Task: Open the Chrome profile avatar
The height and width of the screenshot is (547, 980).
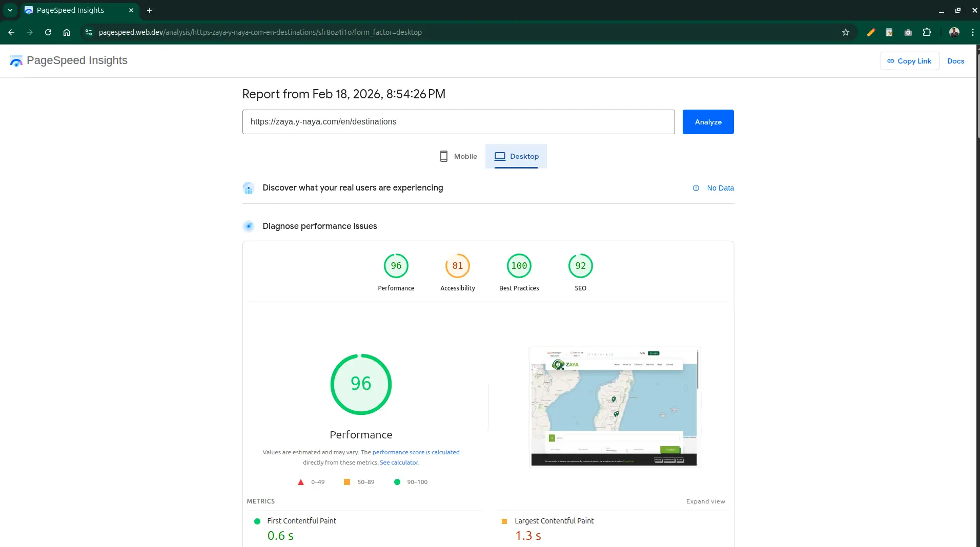Action: point(954,32)
